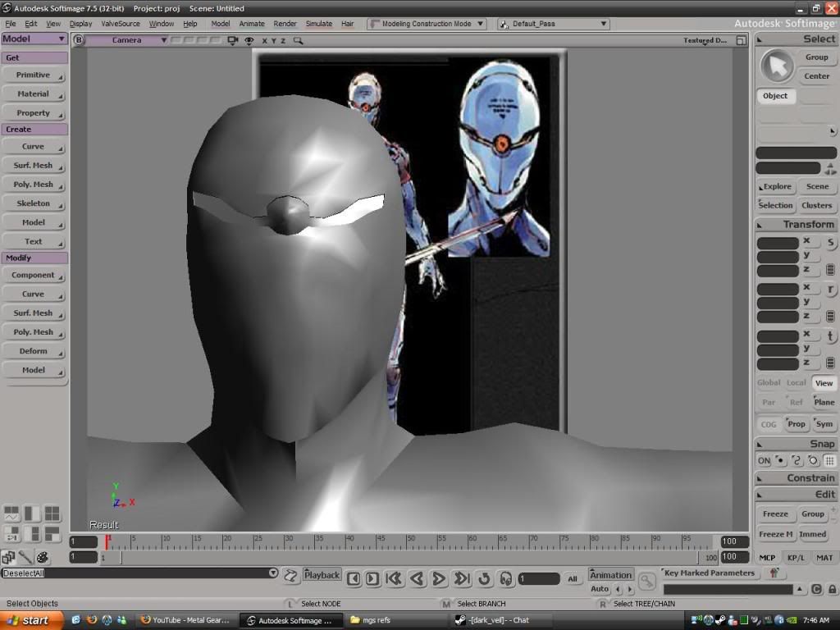This screenshot has width=840, height=630.
Task: Click the selection arrow tool icon
Action: [x=776, y=66]
